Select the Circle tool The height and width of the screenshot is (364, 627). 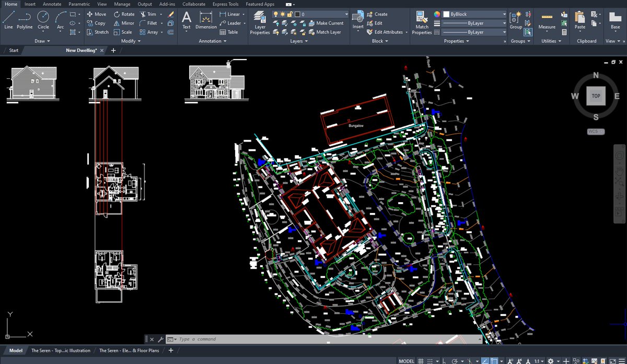[x=43, y=20]
